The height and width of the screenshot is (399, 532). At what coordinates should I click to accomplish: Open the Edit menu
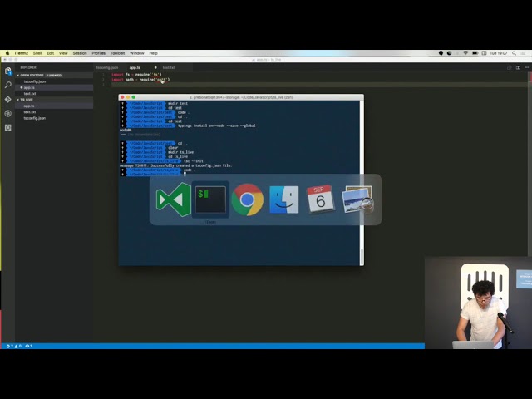(51, 53)
